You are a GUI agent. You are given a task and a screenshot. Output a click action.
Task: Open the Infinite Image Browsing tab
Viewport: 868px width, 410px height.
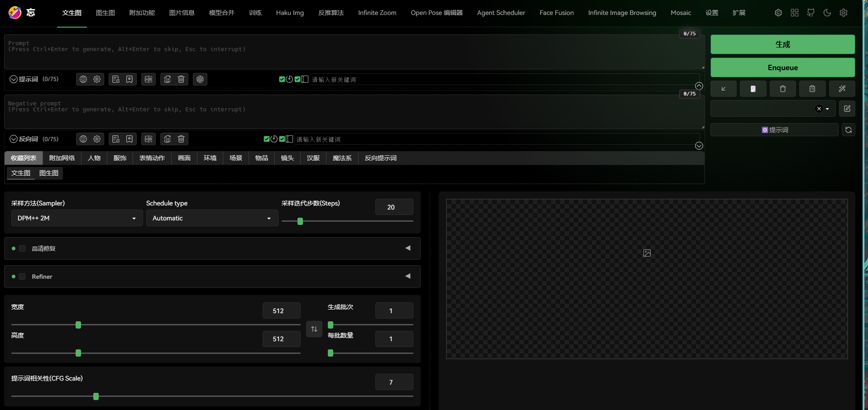tap(622, 13)
